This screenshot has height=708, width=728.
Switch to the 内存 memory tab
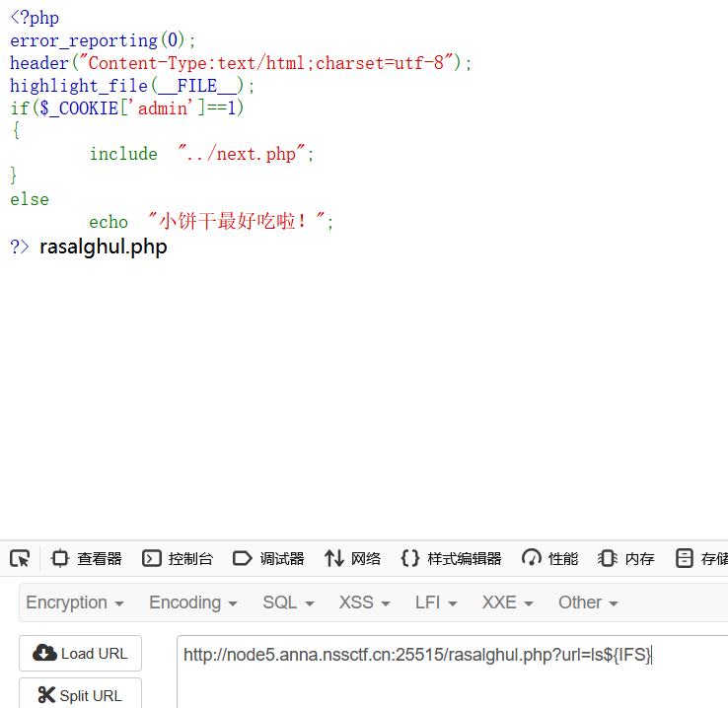click(x=625, y=558)
